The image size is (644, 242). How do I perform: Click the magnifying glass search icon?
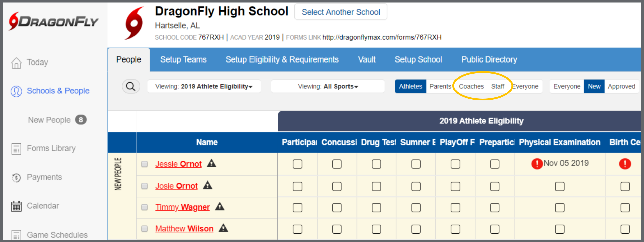click(x=130, y=87)
